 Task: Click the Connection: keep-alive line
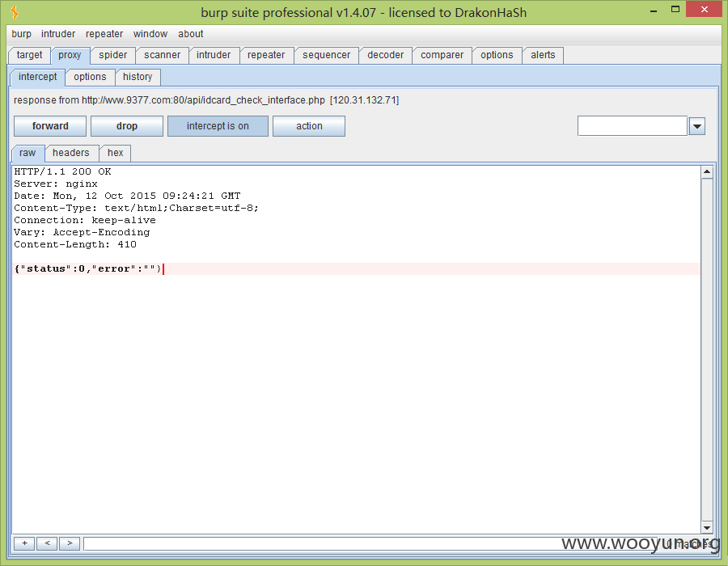coord(85,220)
